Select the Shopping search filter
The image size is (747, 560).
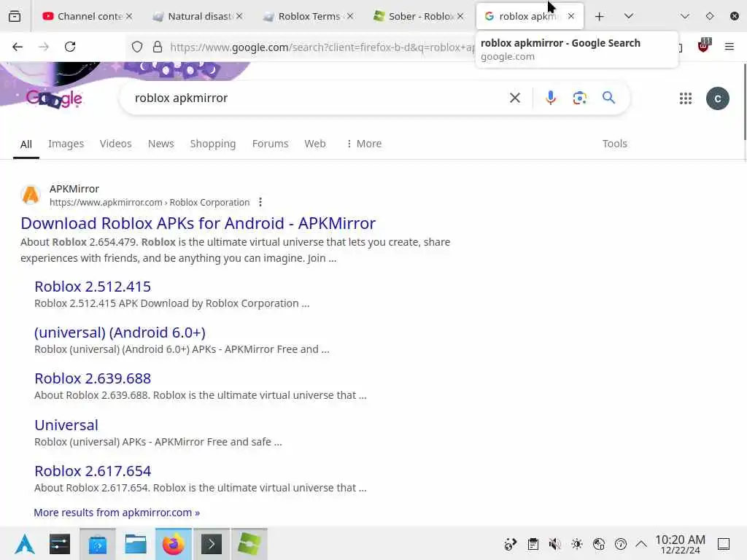213,144
